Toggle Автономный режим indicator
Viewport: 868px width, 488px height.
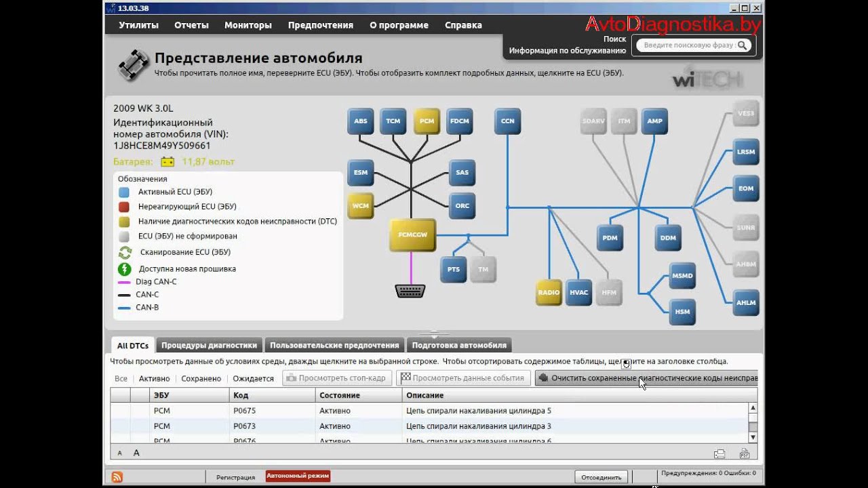pyautogui.click(x=298, y=476)
